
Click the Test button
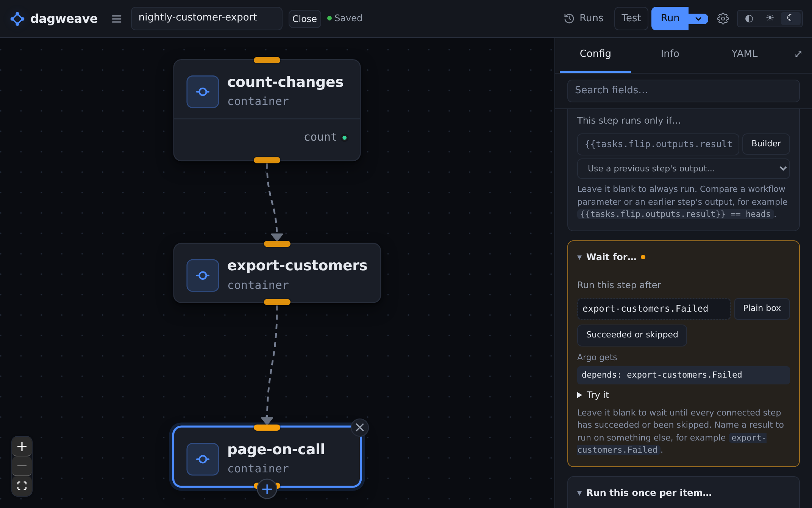pos(631,18)
